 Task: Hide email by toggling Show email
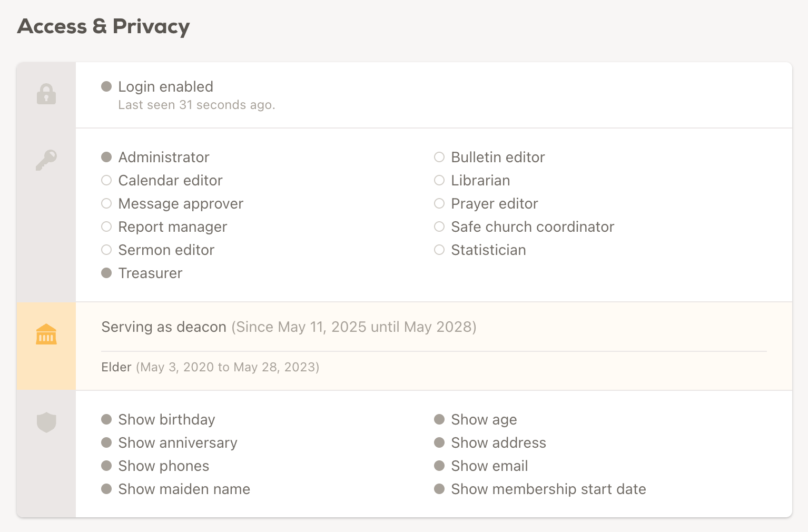(x=439, y=466)
